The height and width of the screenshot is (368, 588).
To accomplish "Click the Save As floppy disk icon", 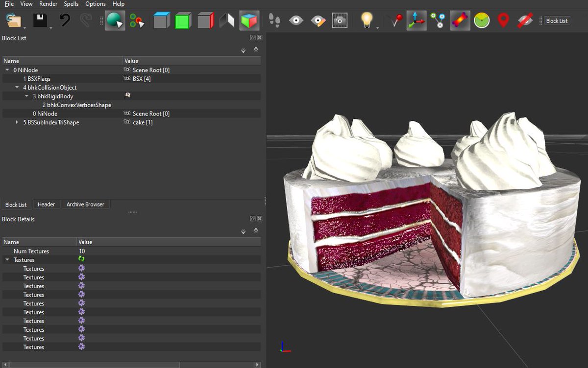I will pos(40,21).
